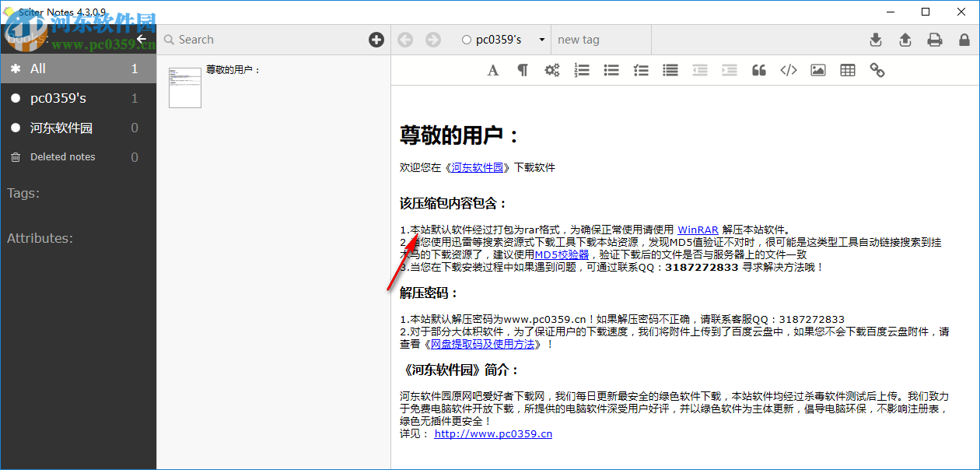Toggle the checklist list style
Image resolution: width=980 pixels, height=470 pixels.
pyautogui.click(x=640, y=70)
